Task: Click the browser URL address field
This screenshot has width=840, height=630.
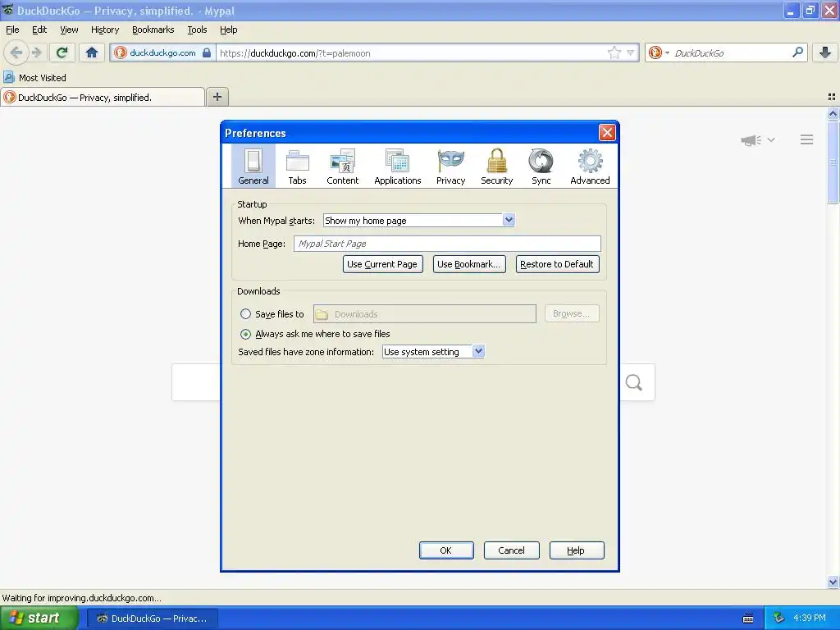Action: click(410, 52)
